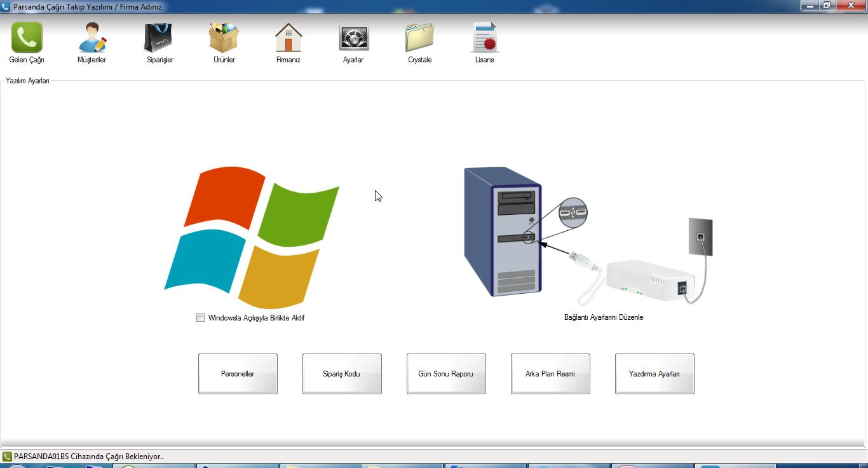
Task: Open the Gün Sonu Raporu button
Action: 446,374
